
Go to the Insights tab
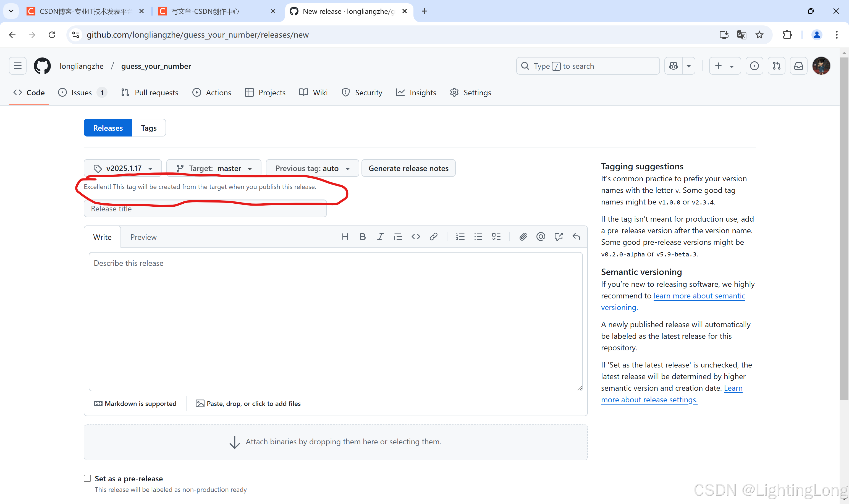[x=416, y=93]
